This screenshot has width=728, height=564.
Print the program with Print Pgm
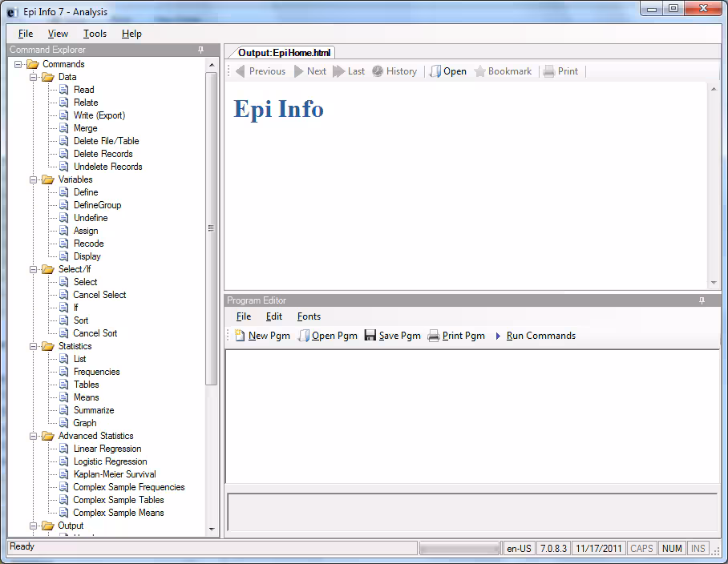tap(456, 336)
